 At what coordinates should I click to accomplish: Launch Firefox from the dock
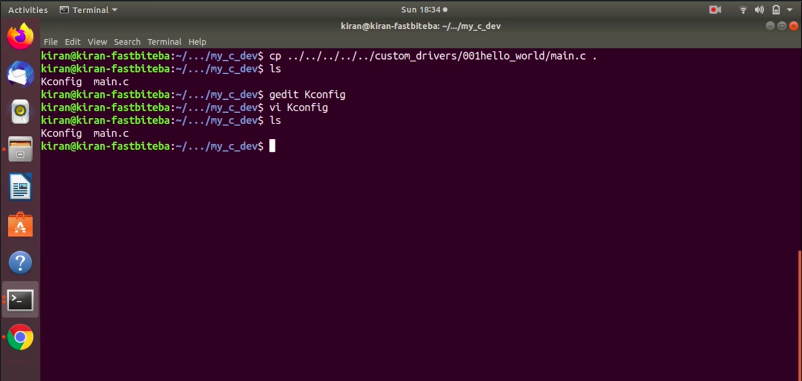coord(20,37)
